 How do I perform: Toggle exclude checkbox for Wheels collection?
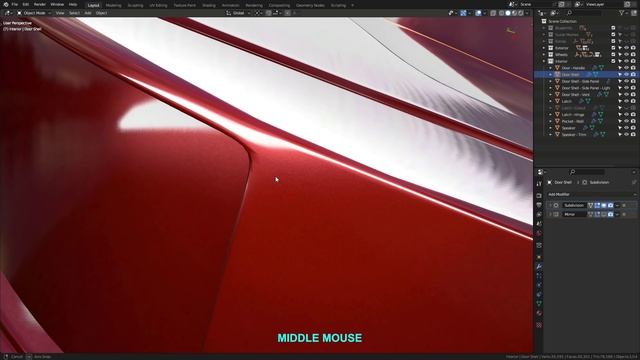click(613, 54)
